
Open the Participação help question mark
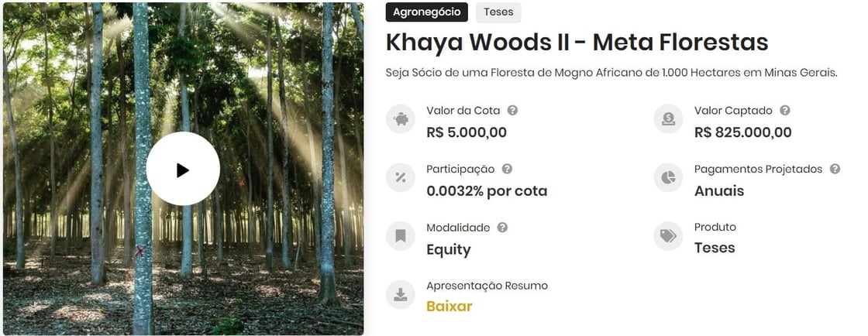pos(507,169)
